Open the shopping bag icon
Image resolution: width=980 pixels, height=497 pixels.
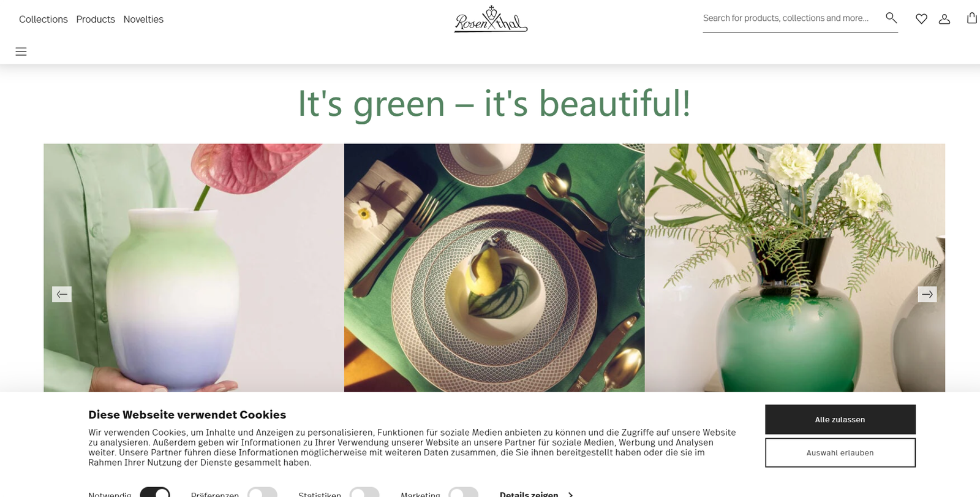(972, 18)
